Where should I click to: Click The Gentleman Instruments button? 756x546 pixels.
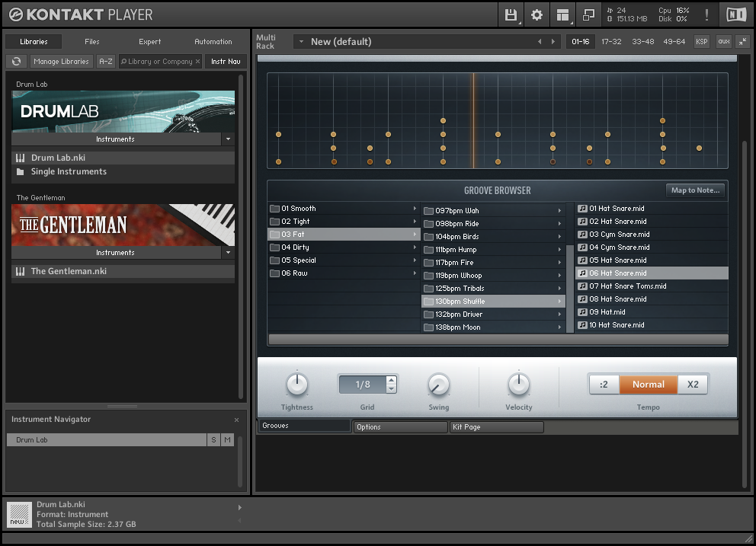coord(116,253)
